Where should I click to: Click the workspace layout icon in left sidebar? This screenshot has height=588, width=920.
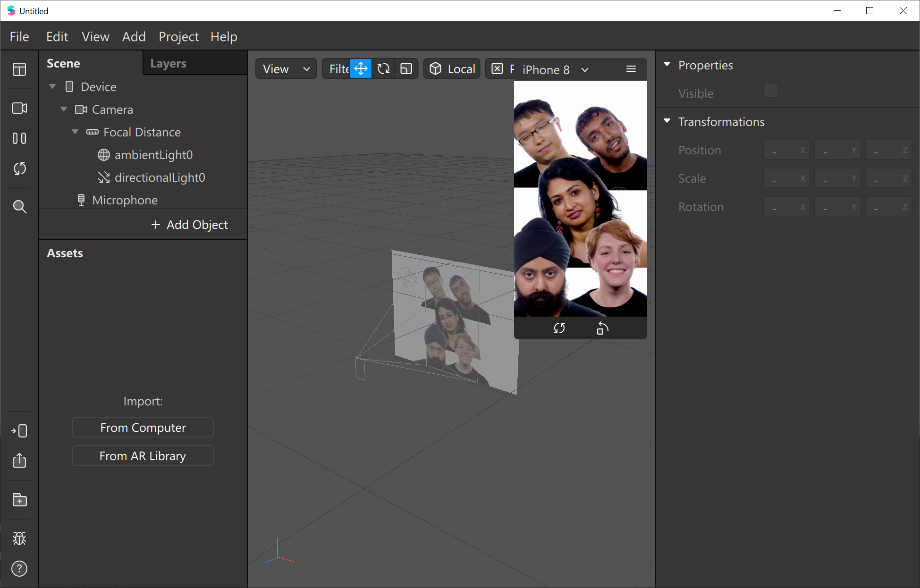point(19,69)
